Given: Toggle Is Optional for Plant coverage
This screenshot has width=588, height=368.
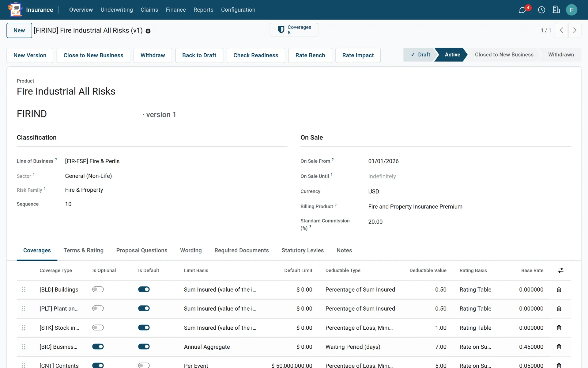Looking at the screenshot, I should click(x=98, y=308).
